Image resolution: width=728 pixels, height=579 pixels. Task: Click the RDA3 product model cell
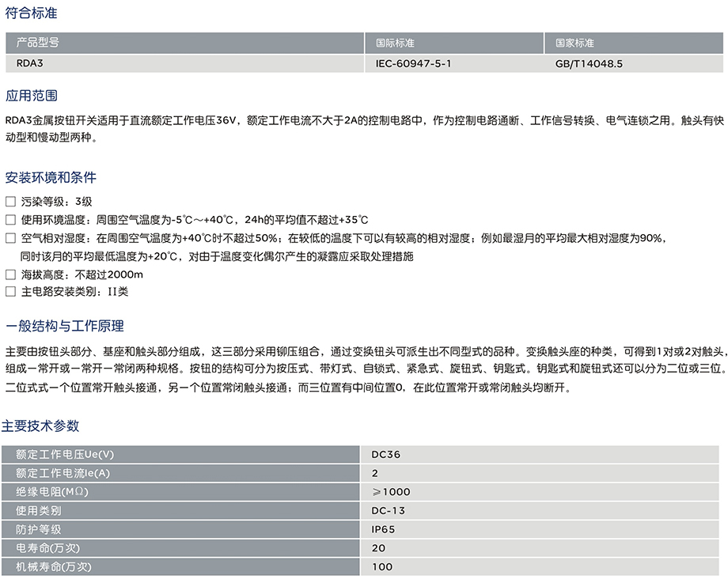(x=30, y=62)
